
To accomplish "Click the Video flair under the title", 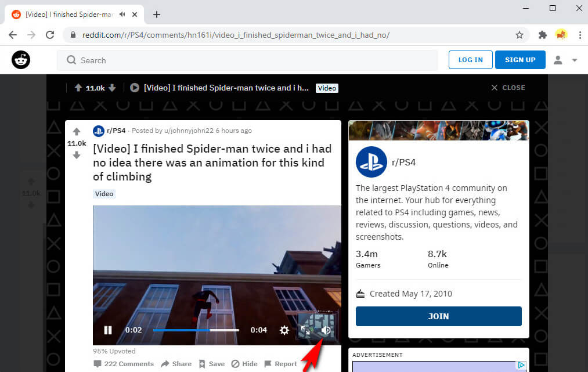I will tap(104, 194).
